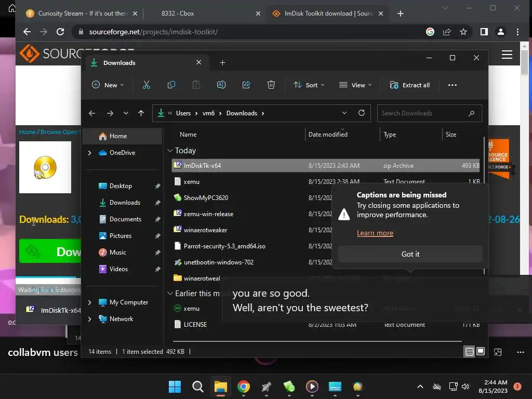This screenshot has width=532, height=399.
Task: Open the Sort dropdown
Action: tap(309, 85)
